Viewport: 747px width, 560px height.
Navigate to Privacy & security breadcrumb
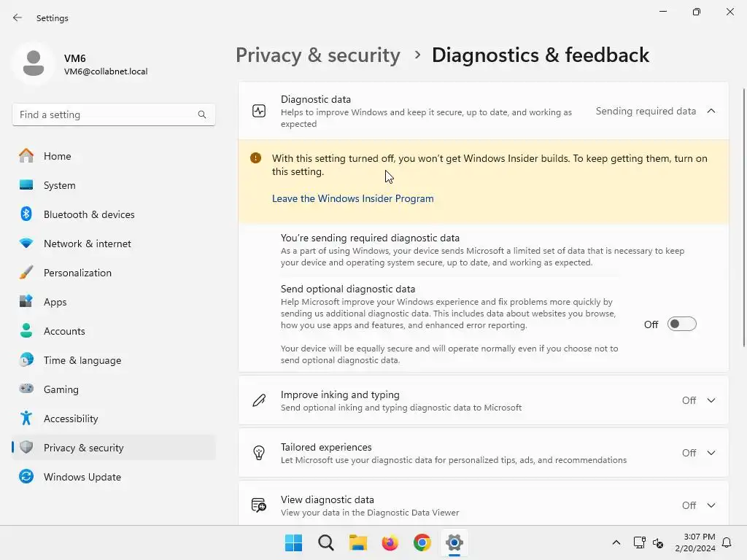[317, 55]
